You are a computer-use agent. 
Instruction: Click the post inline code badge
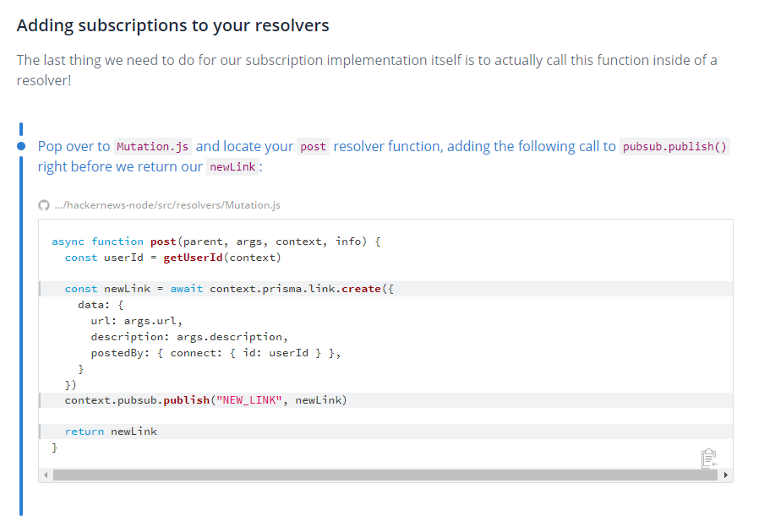point(313,146)
